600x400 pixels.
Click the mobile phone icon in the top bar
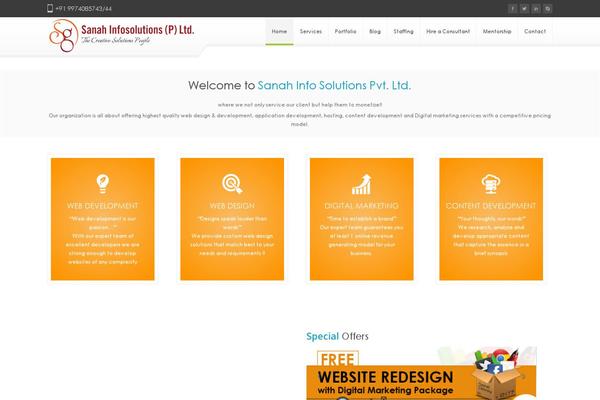click(x=50, y=8)
